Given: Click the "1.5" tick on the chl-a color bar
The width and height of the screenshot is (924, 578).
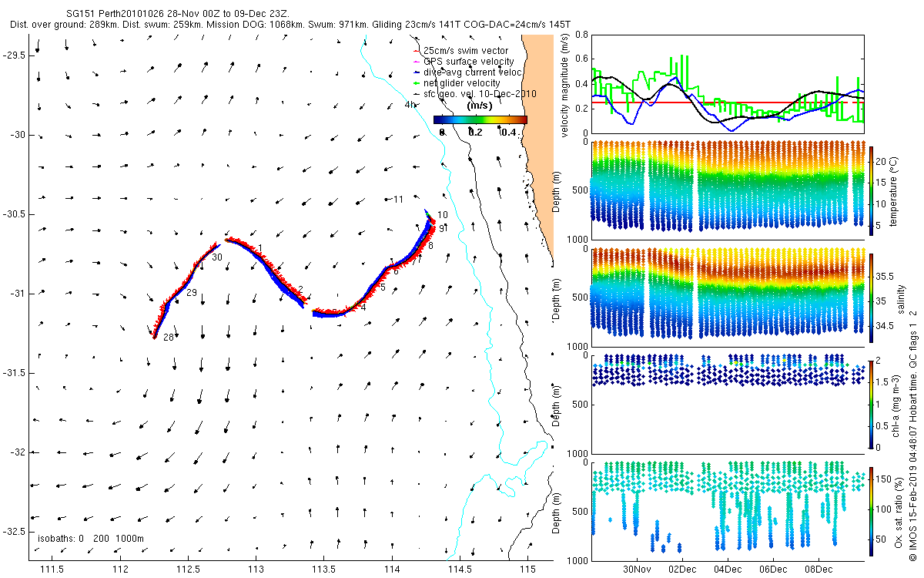Looking at the screenshot, I should (x=883, y=381).
